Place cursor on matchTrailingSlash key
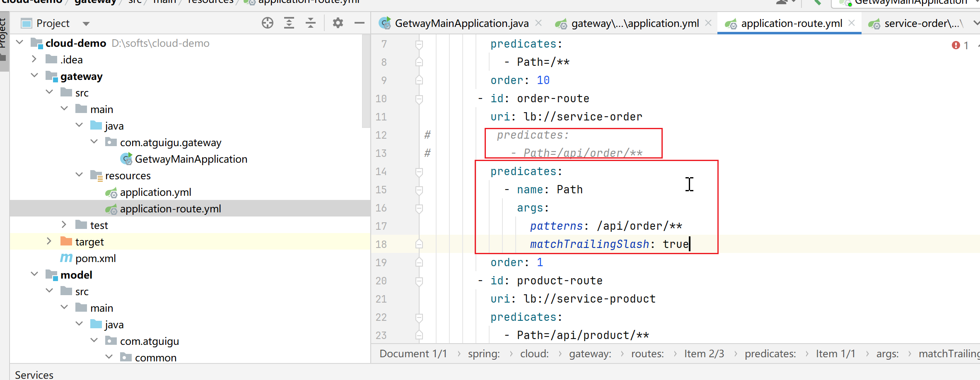980x380 pixels. 589,244
